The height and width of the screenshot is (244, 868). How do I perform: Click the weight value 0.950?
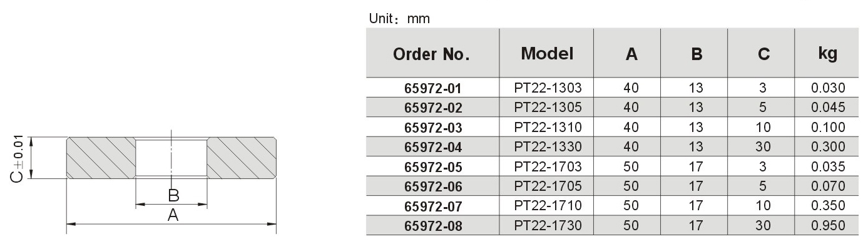pos(828,225)
